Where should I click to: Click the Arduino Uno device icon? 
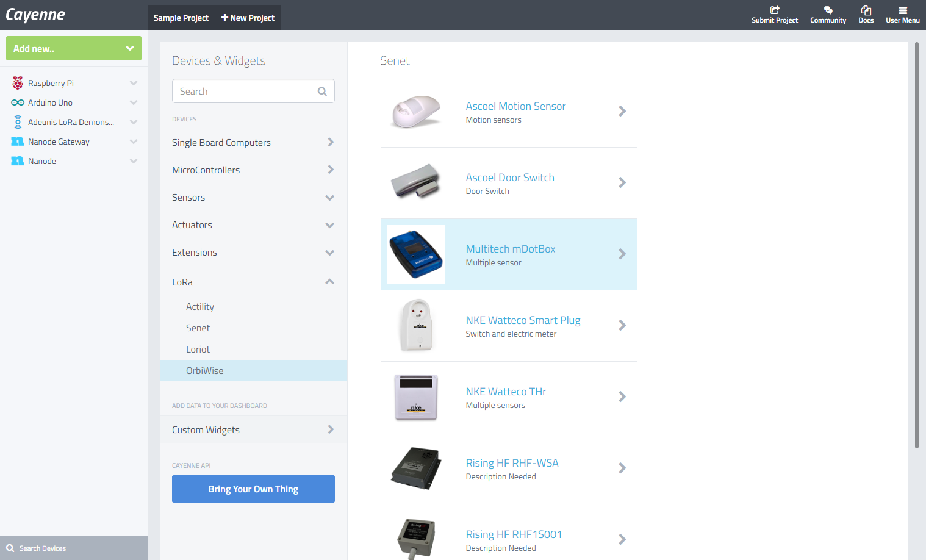click(18, 102)
